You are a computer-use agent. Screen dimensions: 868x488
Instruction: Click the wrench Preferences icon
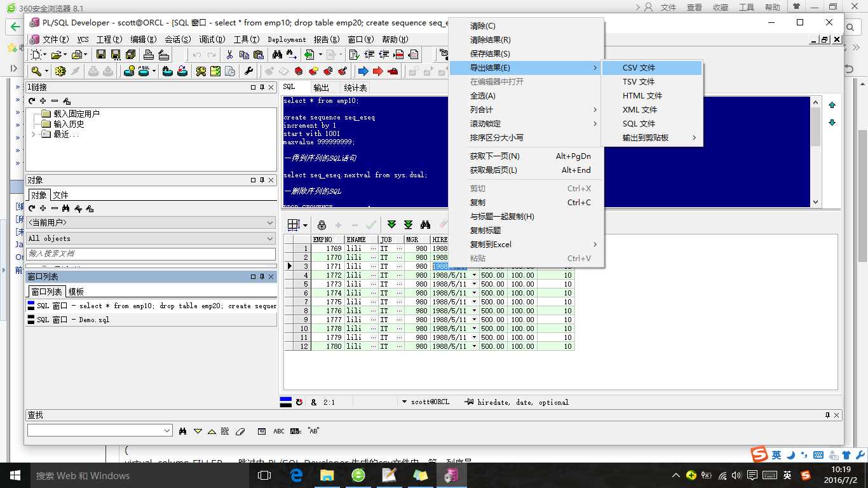(248, 71)
